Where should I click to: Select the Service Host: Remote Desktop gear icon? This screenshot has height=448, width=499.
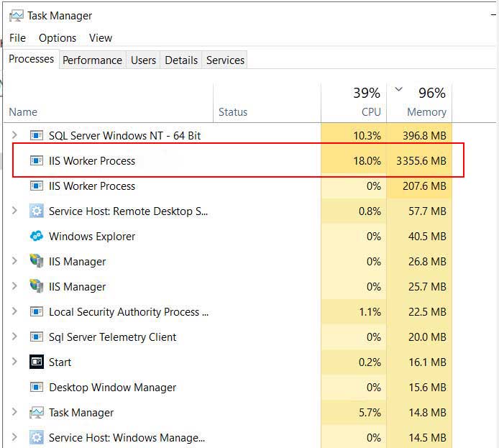click(x=37, y=211)
